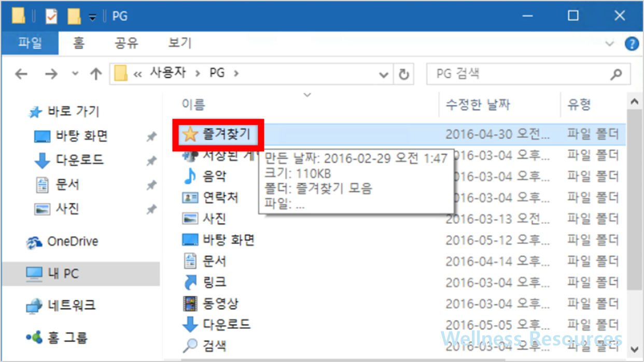Viewport: 644px width, 362px height.
Task: Sort by the 이름 column header
Action: 193,105
